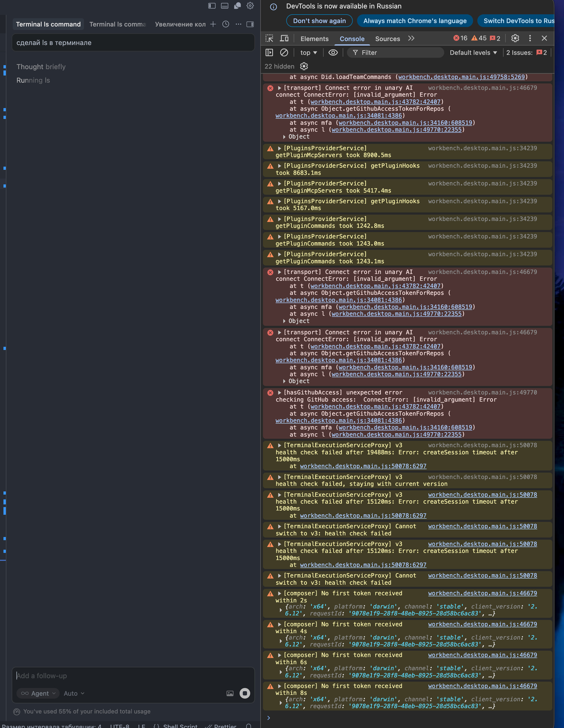Click the Don't show again button
The image size is (564, 728).
tap(319, 21)
